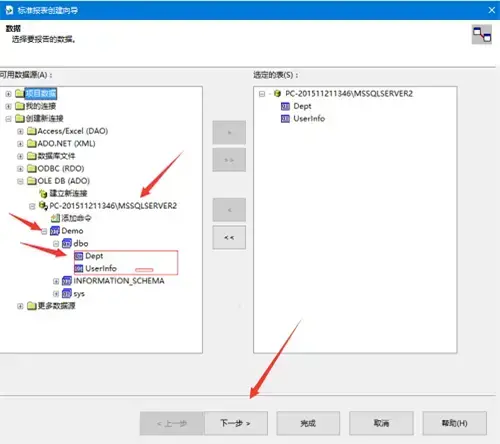Screen dimensions: 500x444
Task: Select Dept in the selected tables list
Action: (302, 106)
